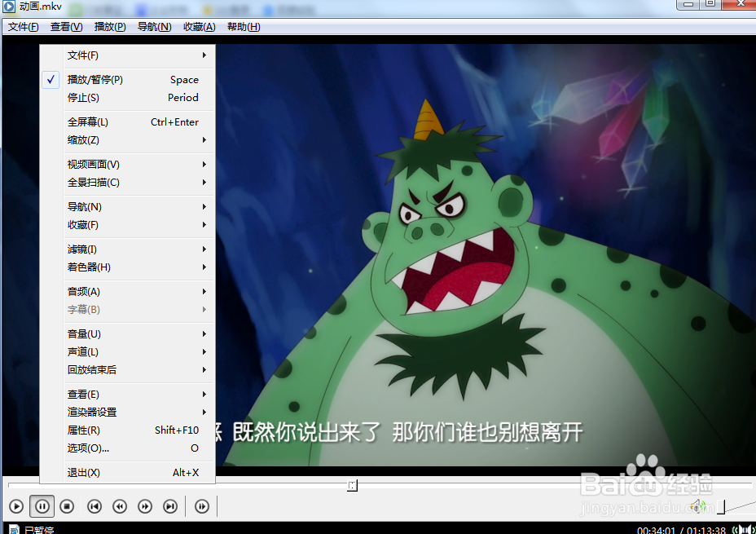Click the volume slider handle
This screenshot has width=756, height=534.
(x=721, y=507)
